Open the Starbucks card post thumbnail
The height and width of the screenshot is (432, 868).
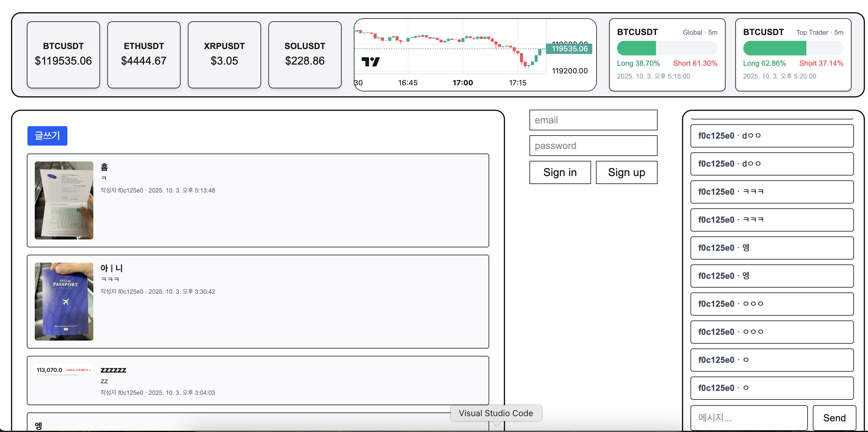[64, 200]
